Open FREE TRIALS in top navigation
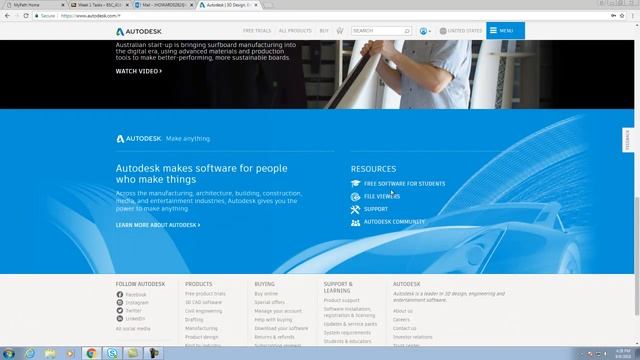640x360 pixels. [257, 31]
